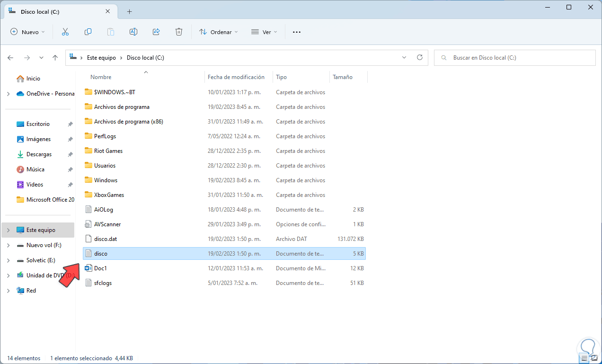This screenshot has height=364, width=602.
Task: Select the Riot Games folder
Action: pos(224,151)
